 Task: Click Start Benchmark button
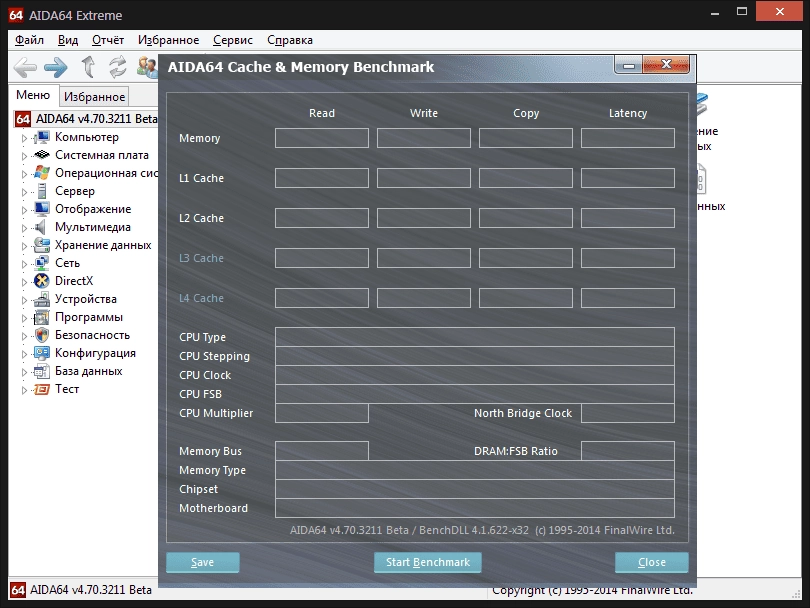point(428,562)
